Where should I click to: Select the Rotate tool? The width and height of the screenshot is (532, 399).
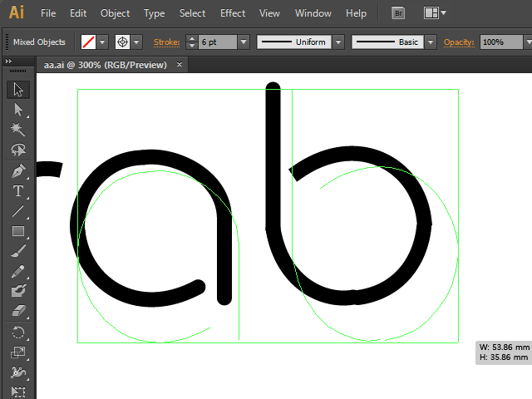point(18,332)
